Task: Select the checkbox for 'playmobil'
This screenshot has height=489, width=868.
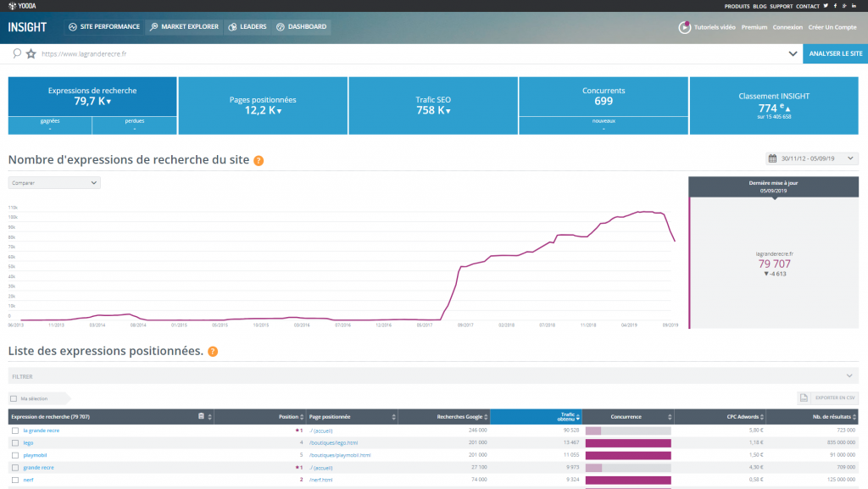Action: click(15, 455)
